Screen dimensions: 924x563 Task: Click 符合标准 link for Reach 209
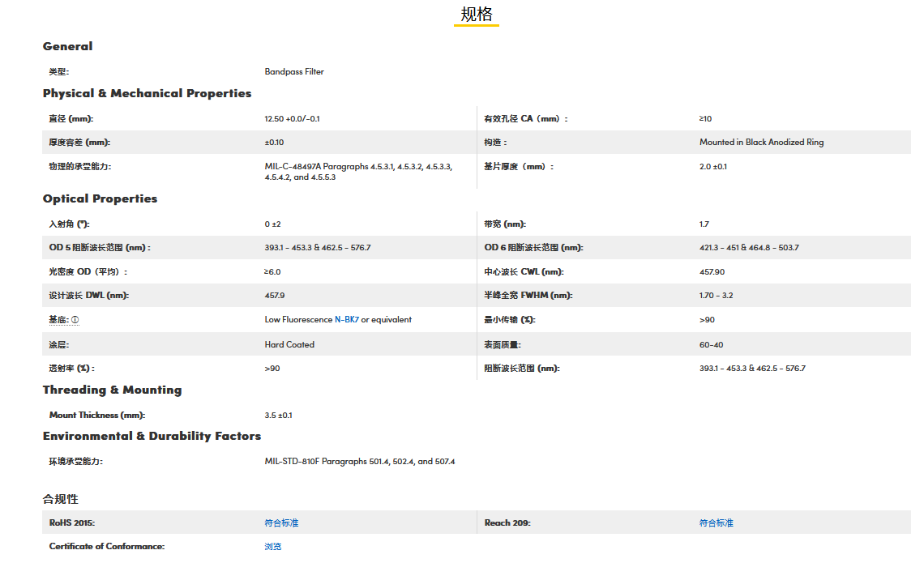coord(717,523)
